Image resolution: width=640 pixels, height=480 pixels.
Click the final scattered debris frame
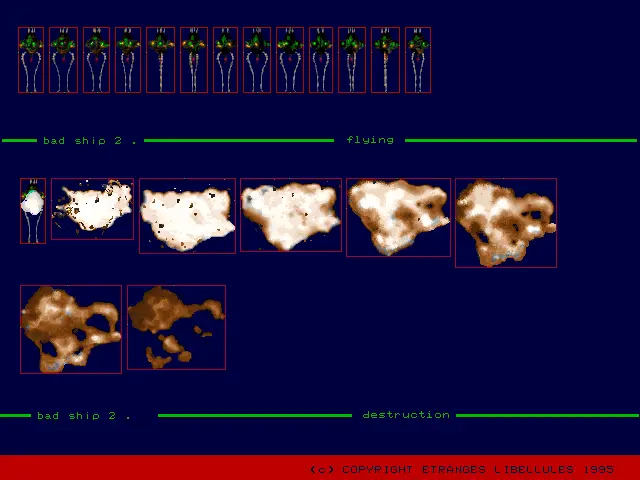pos(176,327)
